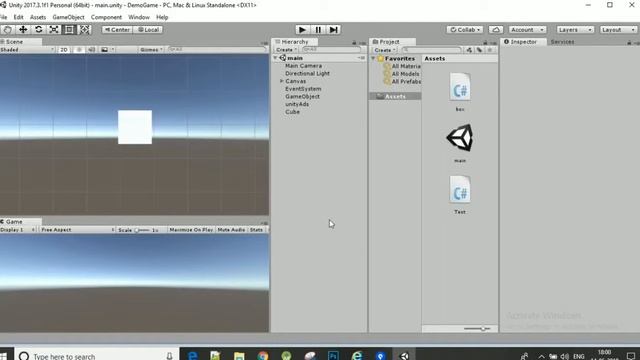Adjust the Game view Scale slider
Image resolution: width=640 pixels, height=360 pixels.
(x=142, y=230)
